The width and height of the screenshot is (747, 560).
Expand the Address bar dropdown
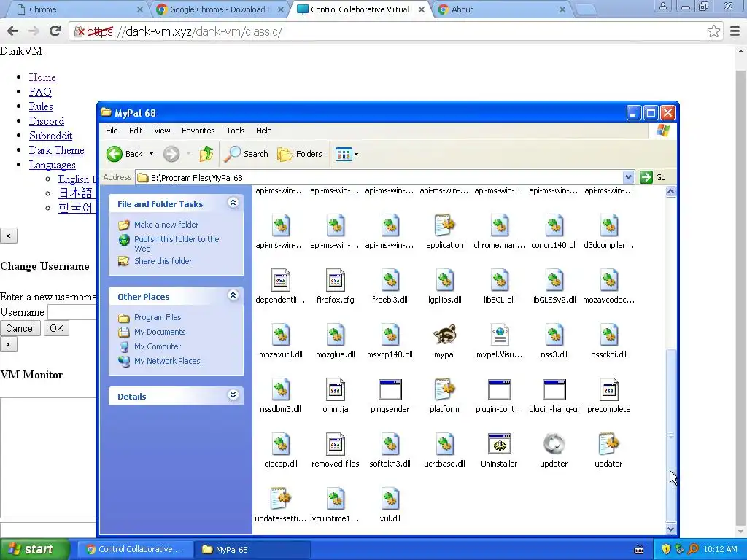628,177
